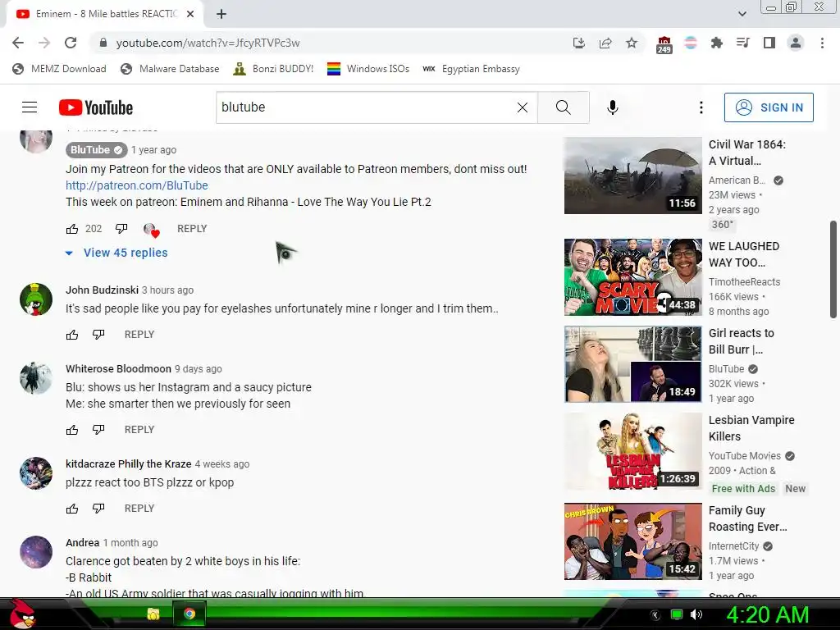Open Family Guy Roasting thumbnail
Screen dimensions: 840x630
click(632, 541)
